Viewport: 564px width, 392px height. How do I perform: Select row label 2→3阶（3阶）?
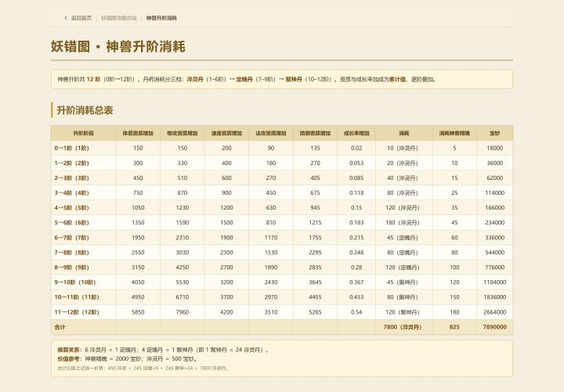pyautogui.click(x=71, y=178)
